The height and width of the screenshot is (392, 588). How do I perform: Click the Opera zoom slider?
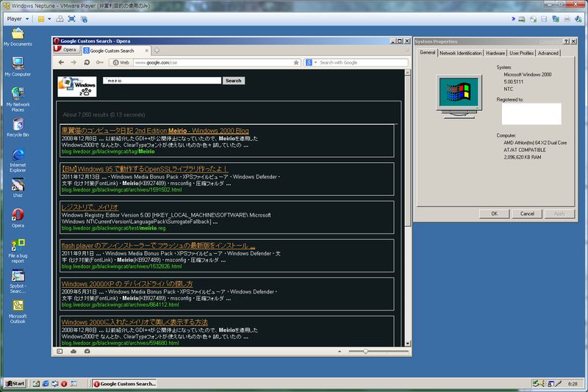365,352
